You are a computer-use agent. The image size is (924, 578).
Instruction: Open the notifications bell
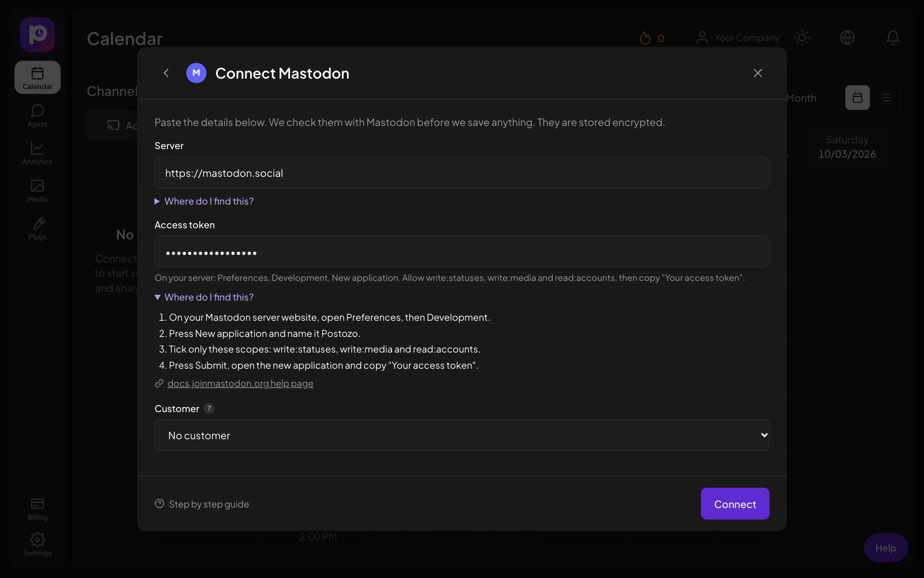(893, 38)
